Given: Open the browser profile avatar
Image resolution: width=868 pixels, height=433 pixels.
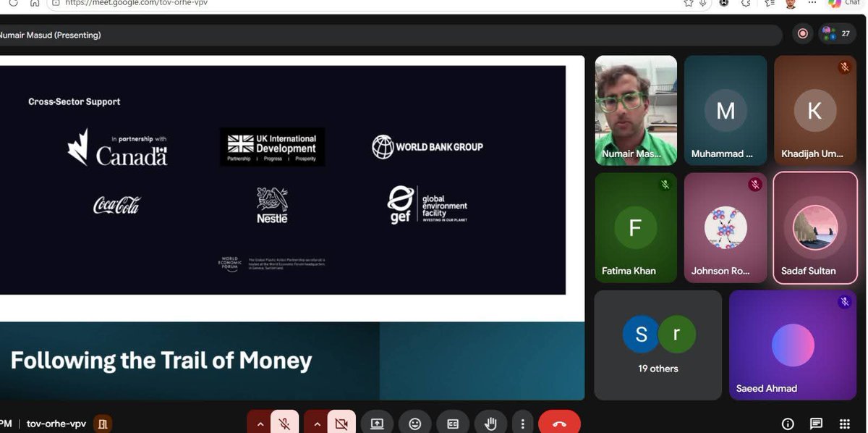Looking at the screenshot, I should [x=791, y=3].
